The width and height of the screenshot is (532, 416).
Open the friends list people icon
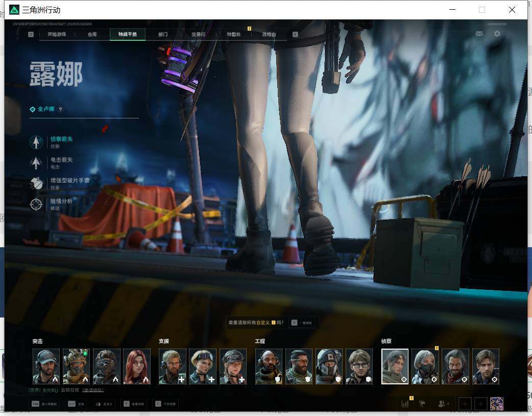[443, 404]
